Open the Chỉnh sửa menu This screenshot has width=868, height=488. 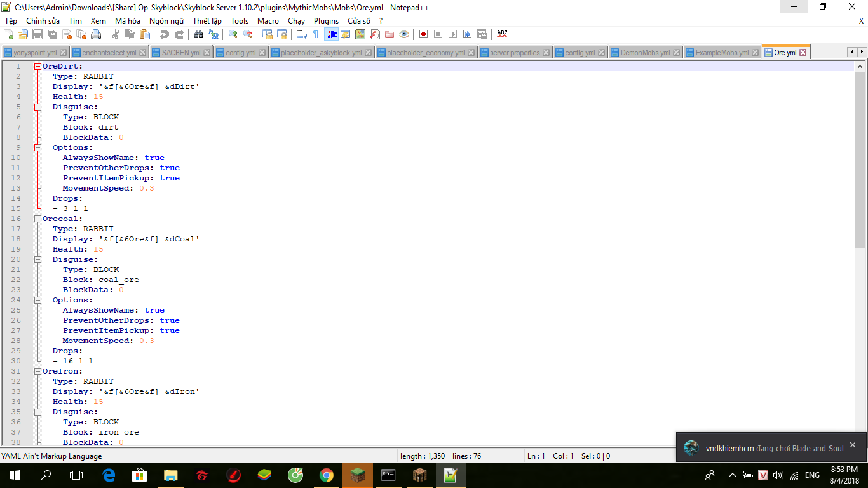(43, 21)
